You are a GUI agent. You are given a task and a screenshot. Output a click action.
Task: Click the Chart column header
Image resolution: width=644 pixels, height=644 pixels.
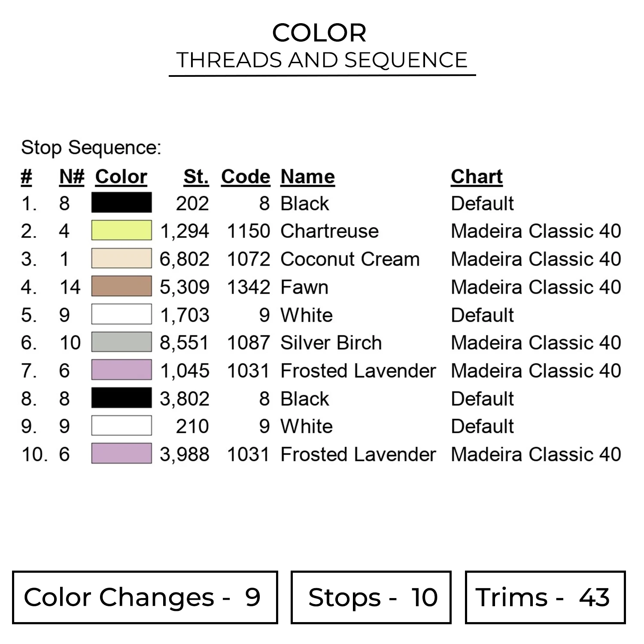click(477, 177)
